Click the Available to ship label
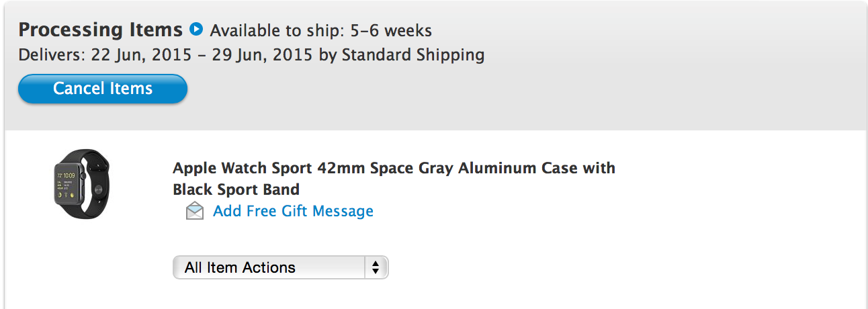Screen dimensions: 868x309 click(x=277, y=31)
